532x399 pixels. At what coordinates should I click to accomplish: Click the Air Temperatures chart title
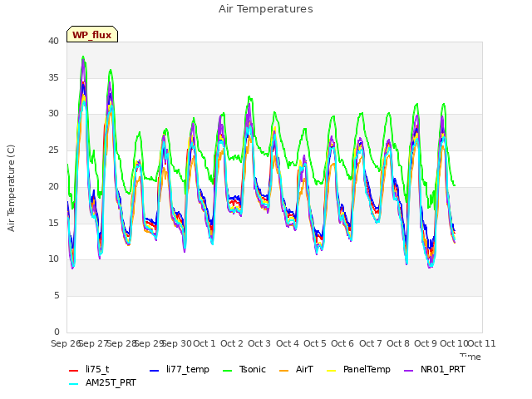(266, 9)
